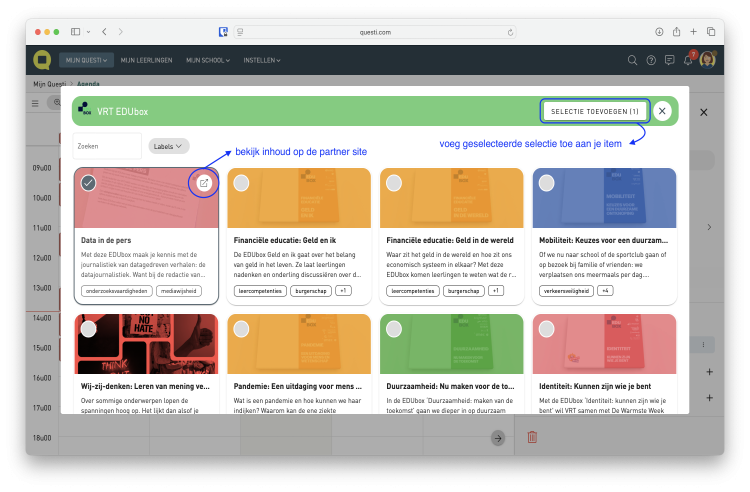Click the reader icon in address bar
Image resolution: width=750 pixels, height=492 pixels.
[x=240, y=32]
